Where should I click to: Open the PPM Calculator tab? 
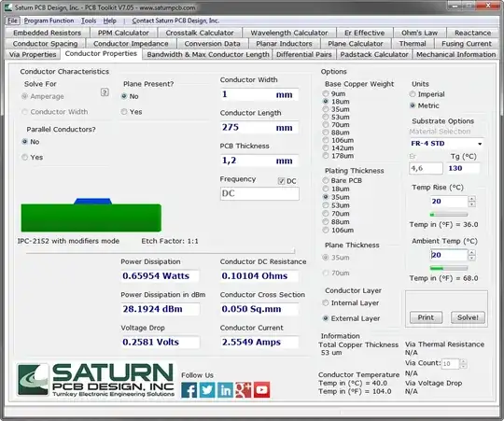(x=123, y=33)
